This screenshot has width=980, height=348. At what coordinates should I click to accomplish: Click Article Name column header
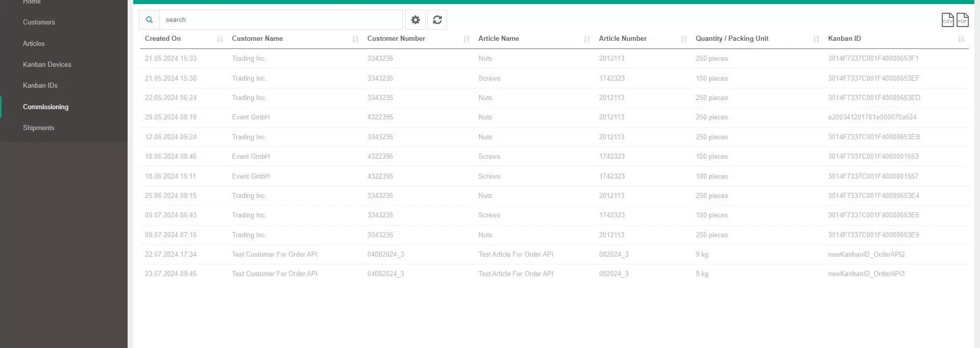[499, 38]
